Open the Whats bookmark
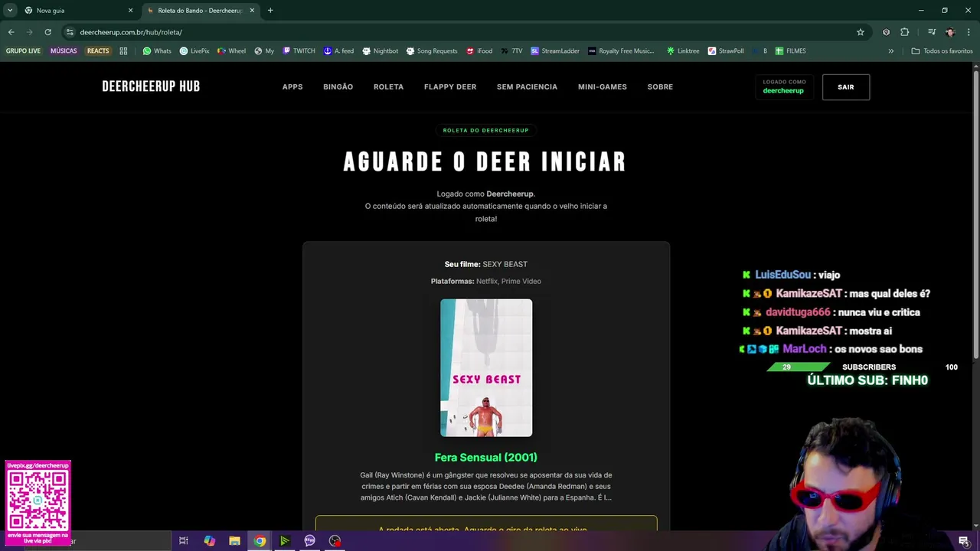The height and width of the screenshot is (551, 980). (x=157, y=51)
